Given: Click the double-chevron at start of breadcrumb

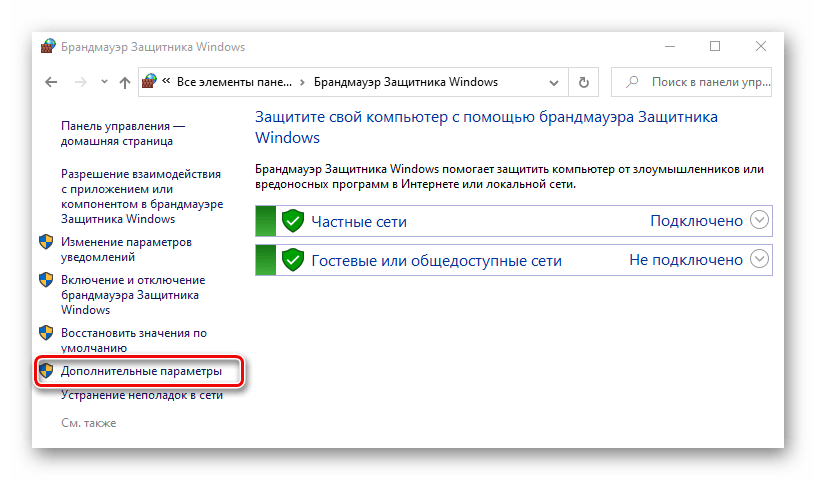Looking at the screenshot, I should [166, 81].
